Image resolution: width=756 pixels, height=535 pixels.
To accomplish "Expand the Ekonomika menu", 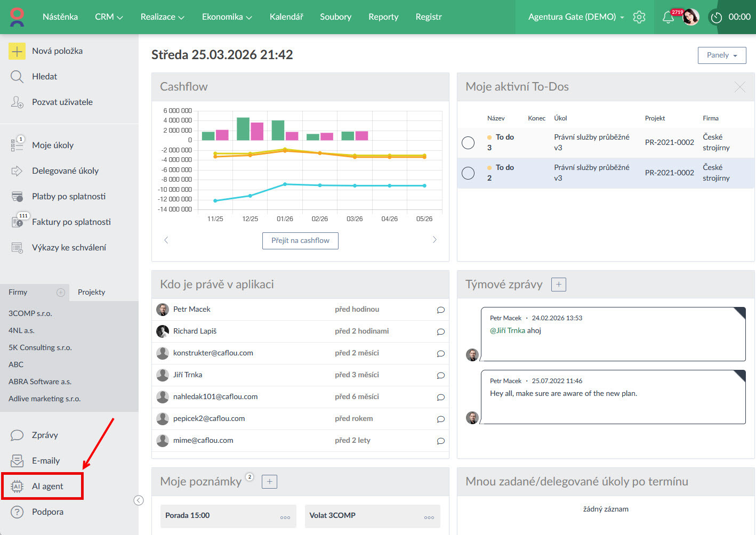I will click(227, 17).
